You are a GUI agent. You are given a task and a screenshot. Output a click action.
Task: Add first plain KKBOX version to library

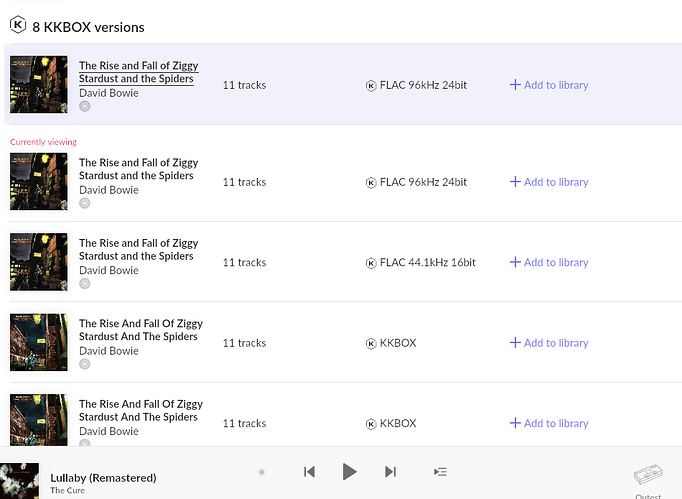549,343
